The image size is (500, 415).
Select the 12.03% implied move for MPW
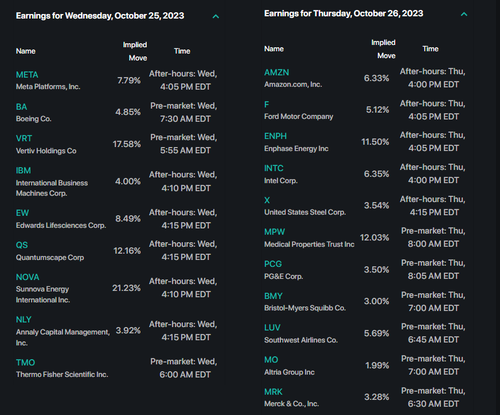[375, 237]
